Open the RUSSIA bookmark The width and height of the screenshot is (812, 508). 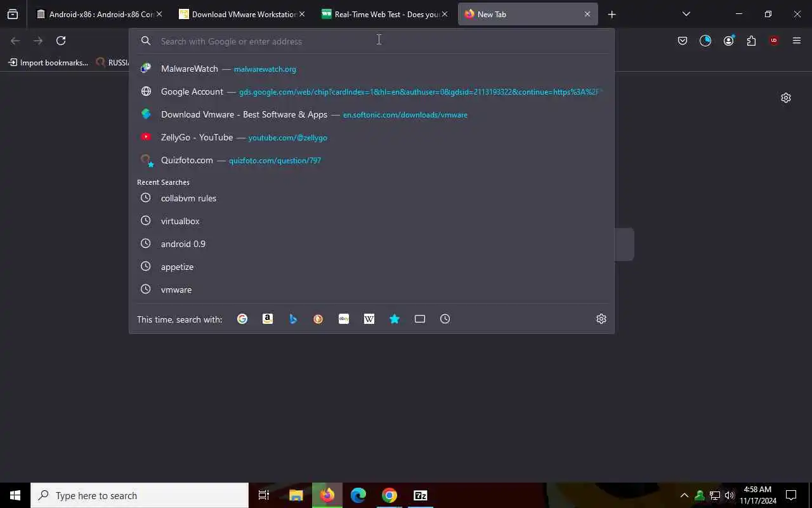click(112, 62)
